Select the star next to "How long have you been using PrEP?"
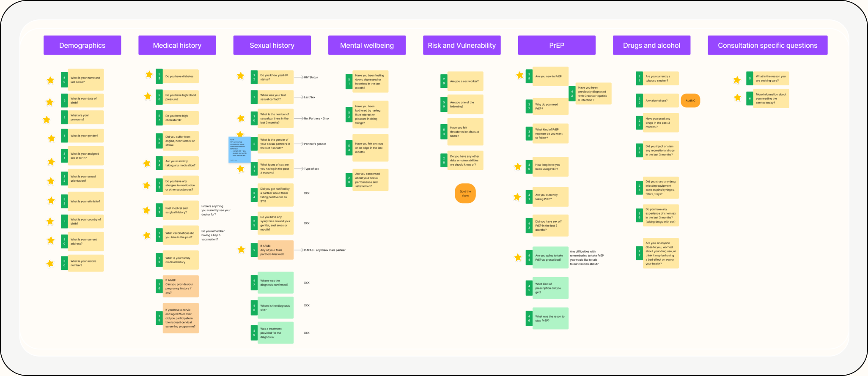Image resolution: width=868 pixels, height=376 pixels. click(x=518, y=167)
